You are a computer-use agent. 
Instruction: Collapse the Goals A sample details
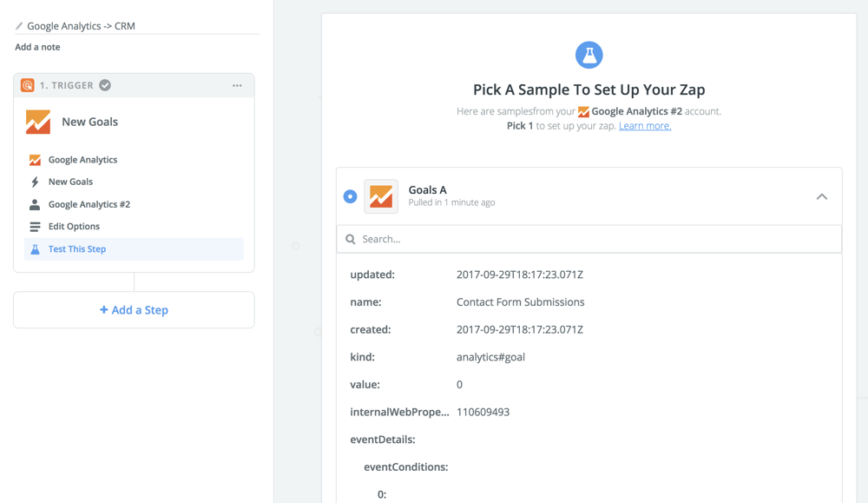pos(821,196)
